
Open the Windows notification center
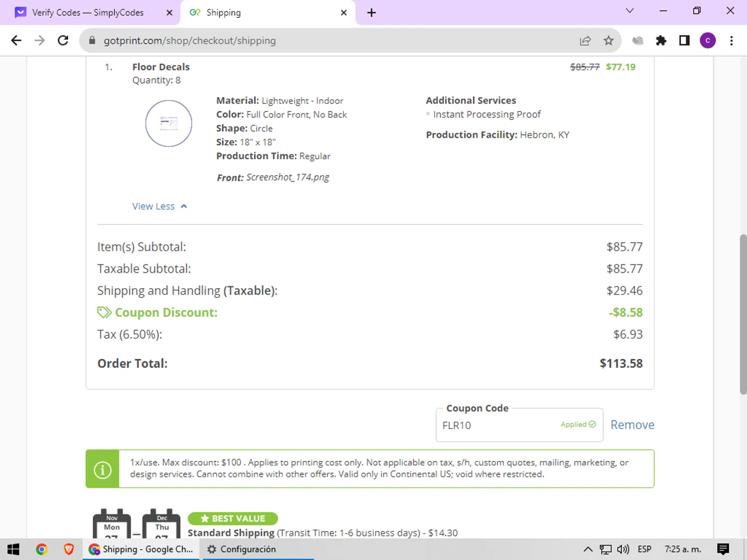coord(723,549)
